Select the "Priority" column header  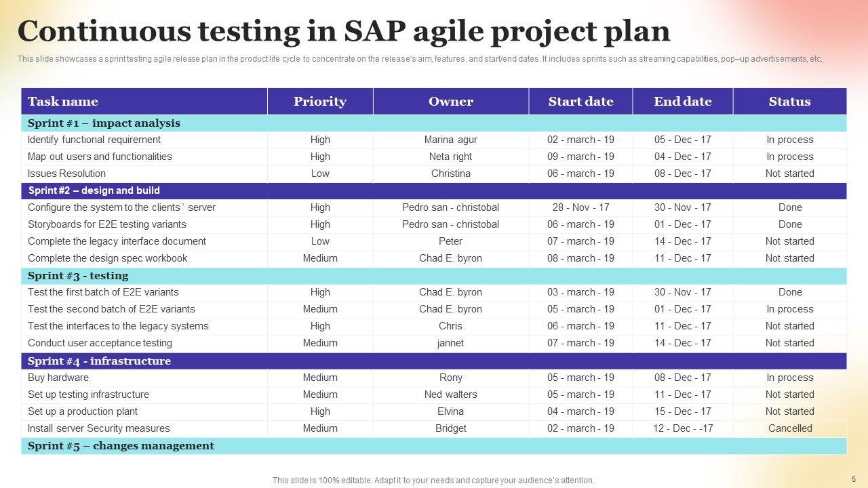coord(320,102)
